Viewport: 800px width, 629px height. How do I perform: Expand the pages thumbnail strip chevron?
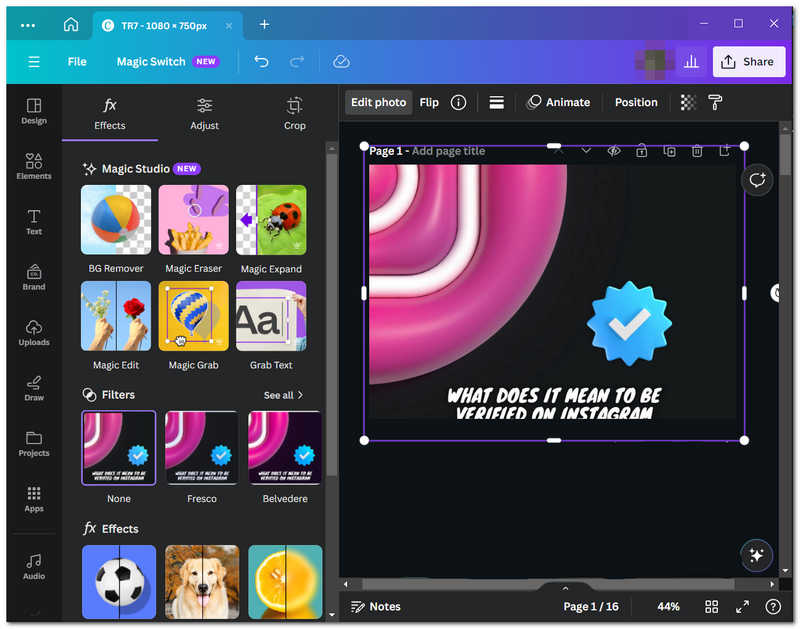[x=565, y=588]
